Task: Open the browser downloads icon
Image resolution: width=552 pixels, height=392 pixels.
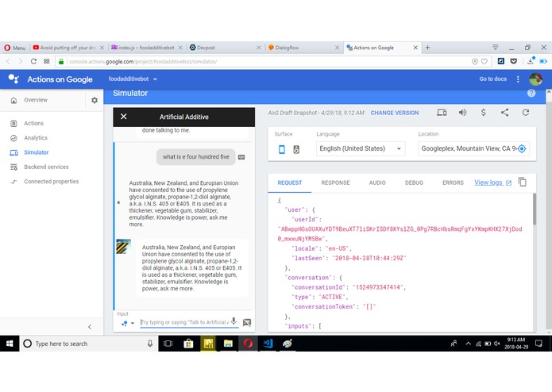Action: tap(531, 61)
